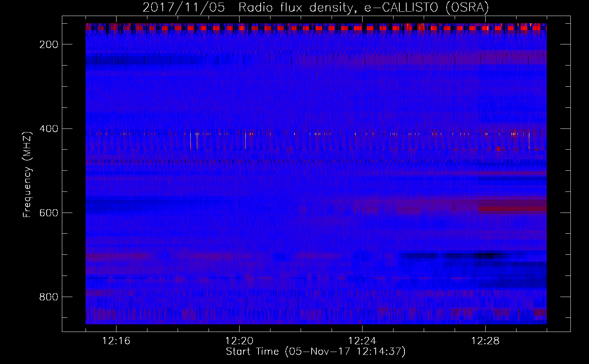Click the '800' frequency tick label
Screen dimensions: 589x364
pos(49,297)
